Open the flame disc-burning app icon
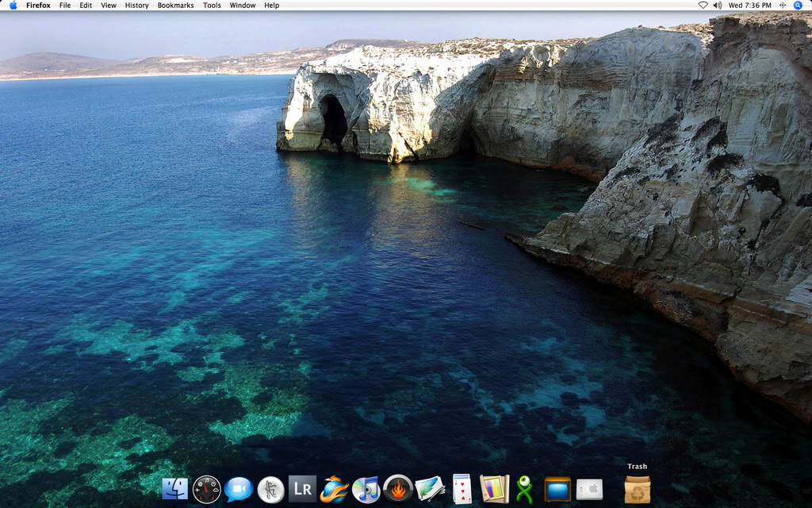Image resolution: width=812 pixels, height=508 pixels. click(x=398, y=488)
